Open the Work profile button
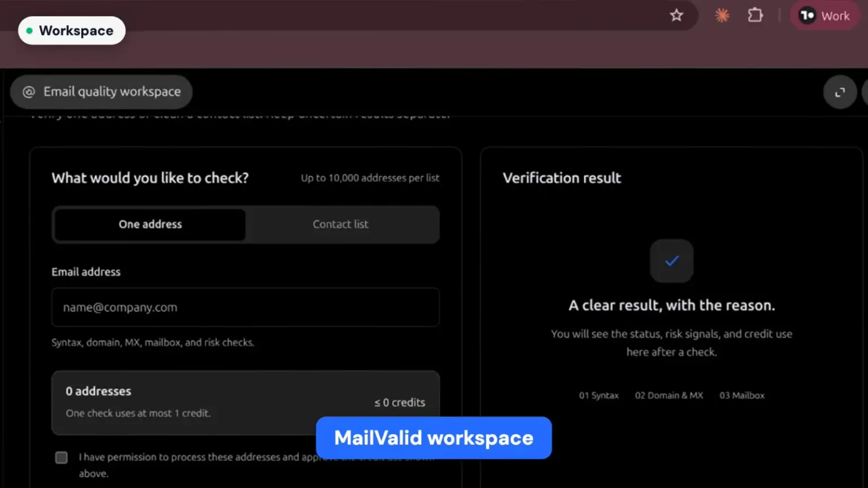868x488 pixels. (x=824, y=16)
